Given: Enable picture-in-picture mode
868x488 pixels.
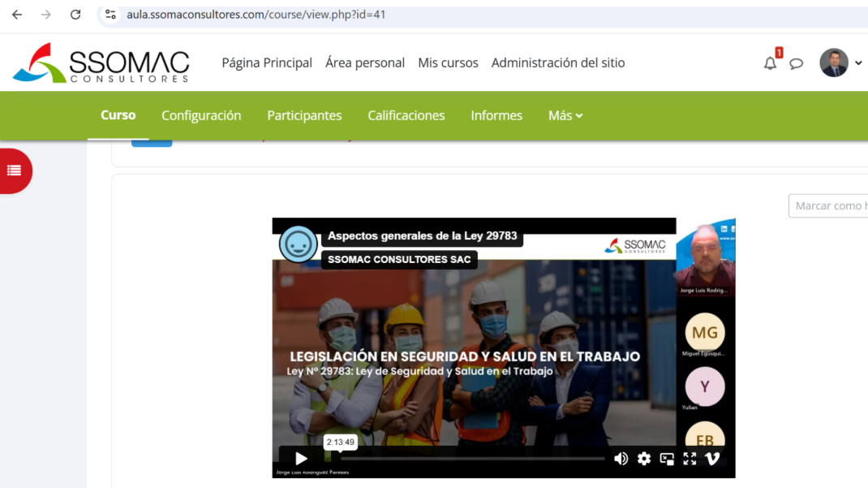Looking at the screenshot, I should [x=667, y=459].
